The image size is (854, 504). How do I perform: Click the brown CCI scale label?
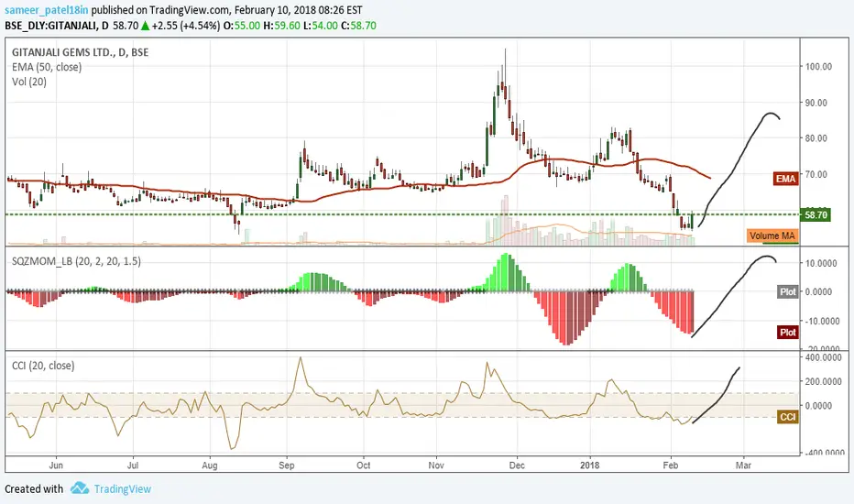click(787, 417)
